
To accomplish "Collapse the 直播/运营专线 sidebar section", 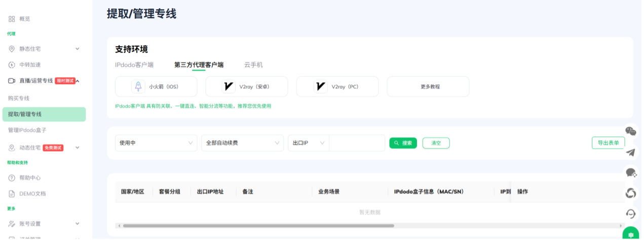I will click(78, 81).
